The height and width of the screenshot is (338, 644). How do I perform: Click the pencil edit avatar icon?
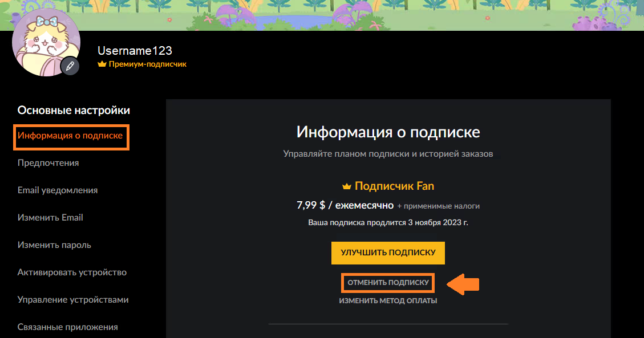pos(70,66)
